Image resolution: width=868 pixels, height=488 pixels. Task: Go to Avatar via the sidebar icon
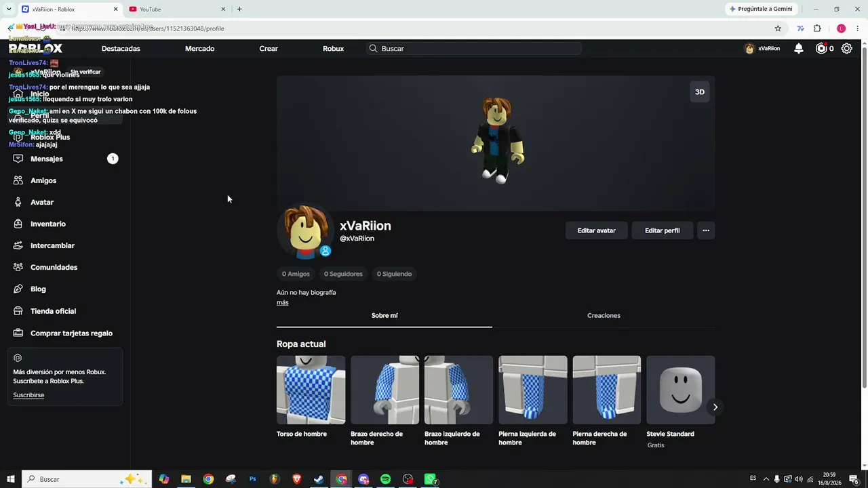[18, 202]
